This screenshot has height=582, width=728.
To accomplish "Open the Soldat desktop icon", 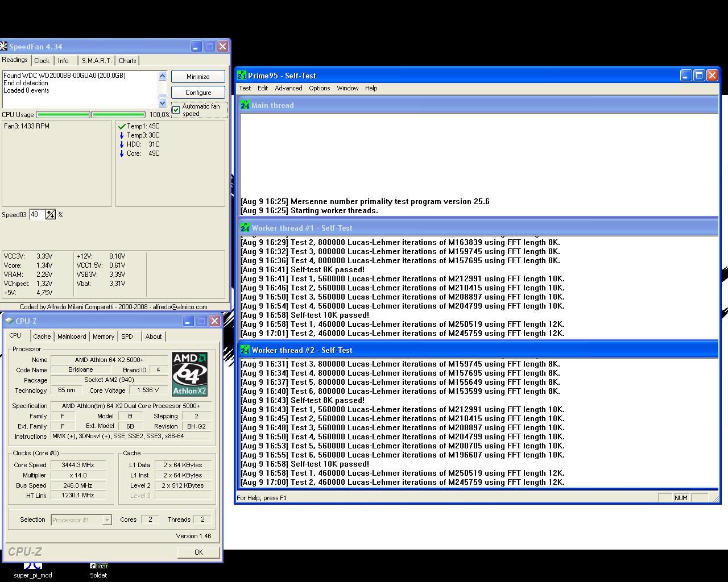I will (x=98, y=570).
